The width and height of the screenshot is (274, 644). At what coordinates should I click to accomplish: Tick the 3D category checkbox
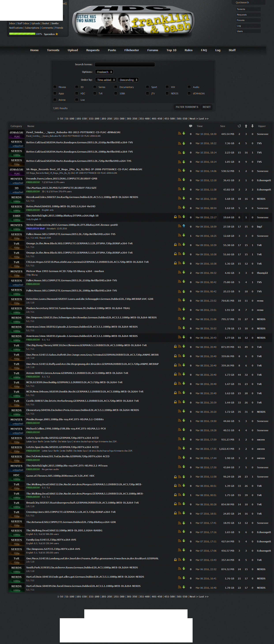(x=77, y=87)
